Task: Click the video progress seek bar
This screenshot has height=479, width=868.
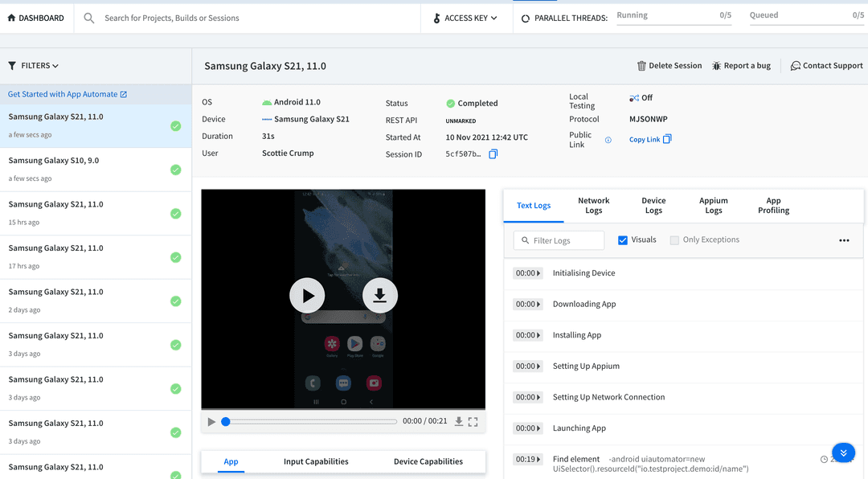Action: [x=312, y=421]
